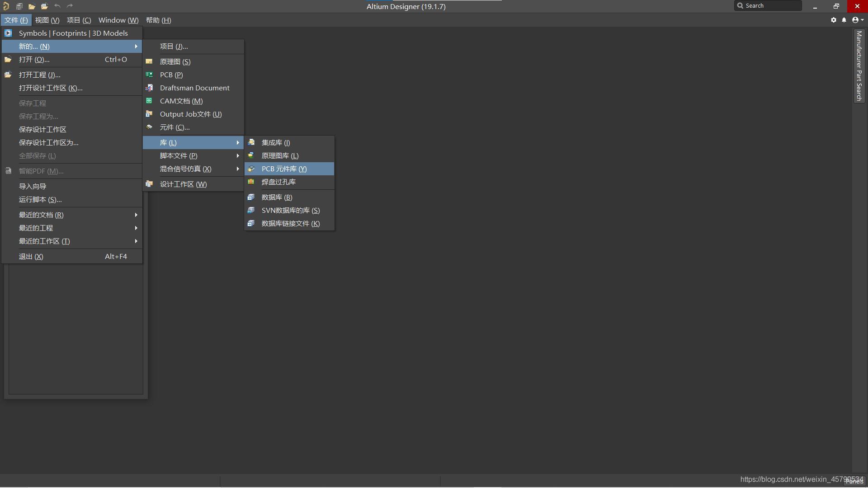This screenshot has width=868, height=488.
Task: Open the settings gear icon
Action: coord(834,20)
